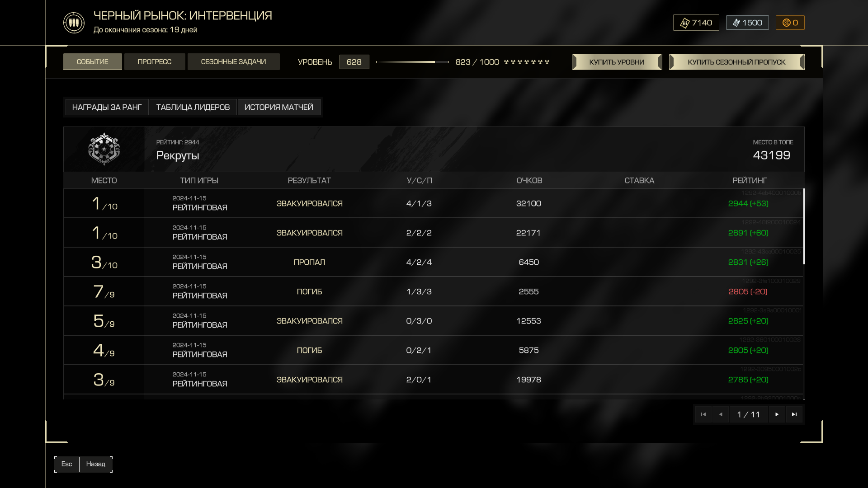Open Награды за ранг section
868x488 pixels.
pyautogui.click(x=107, y=107)
